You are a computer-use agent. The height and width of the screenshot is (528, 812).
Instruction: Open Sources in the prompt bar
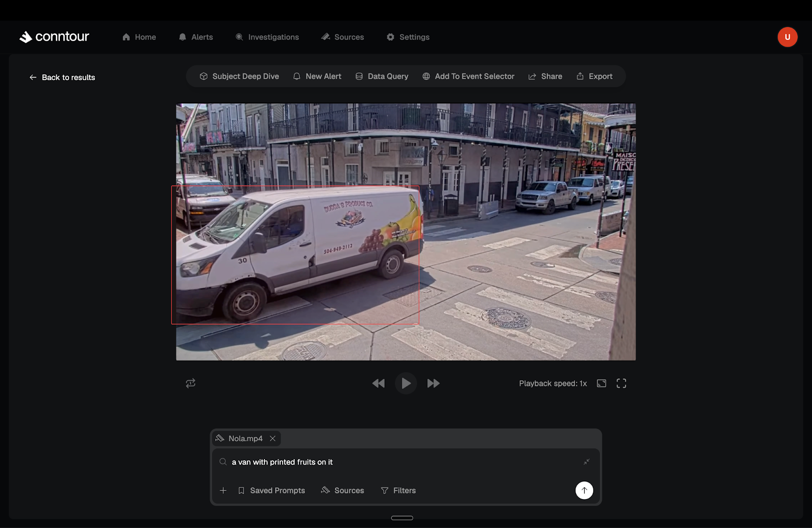[x=343, y=490]
